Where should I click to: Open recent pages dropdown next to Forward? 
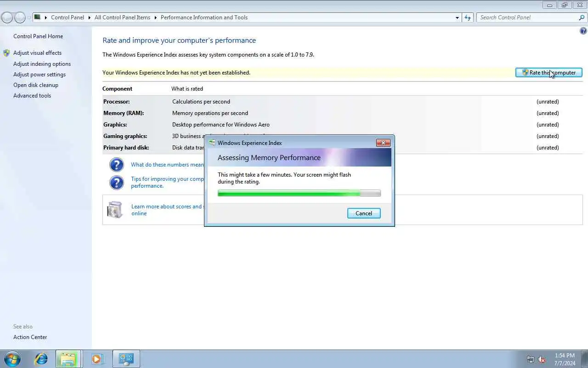coord(29,17)
